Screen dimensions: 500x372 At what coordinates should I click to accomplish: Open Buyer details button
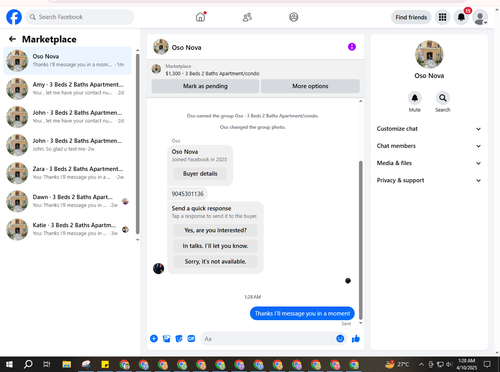(x=200, y=173)
